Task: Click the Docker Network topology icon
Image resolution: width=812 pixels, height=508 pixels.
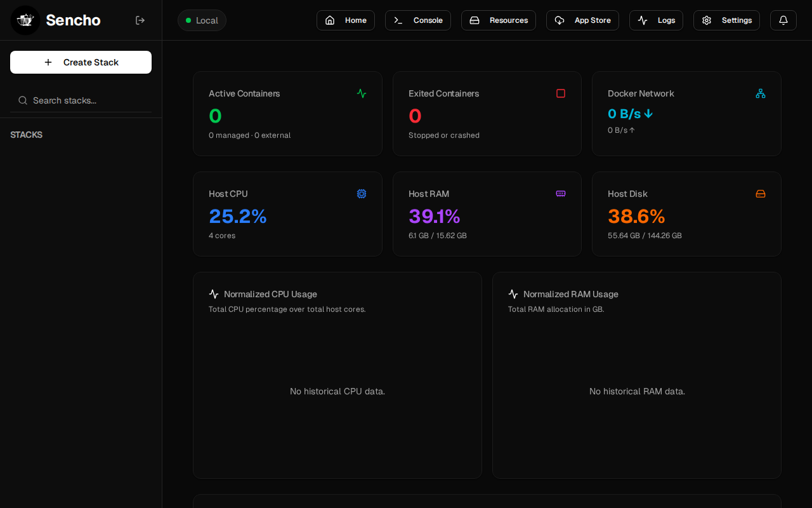Action: (761, 93)
